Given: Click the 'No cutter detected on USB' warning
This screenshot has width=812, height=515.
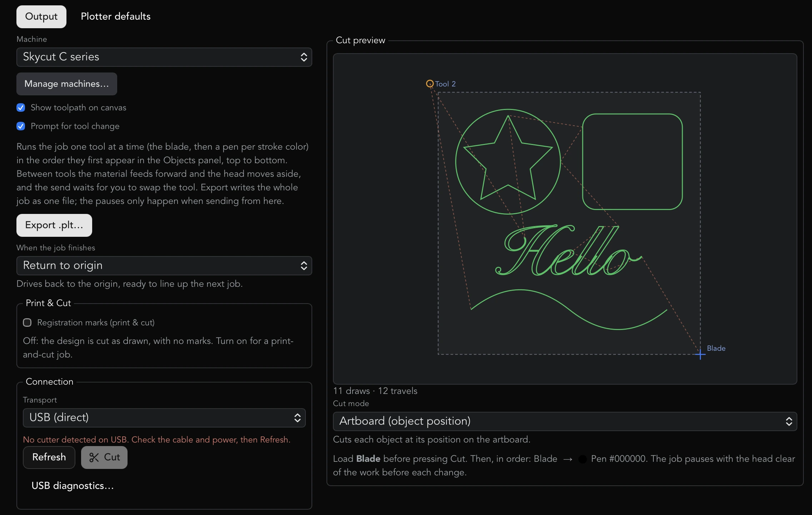Looking at the screenshot, I should tap(156, 440).
